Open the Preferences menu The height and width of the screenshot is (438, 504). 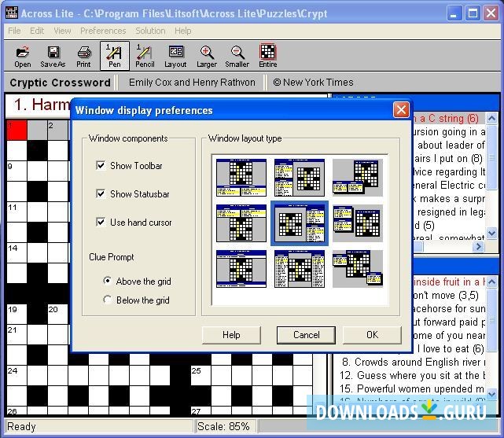103,31
